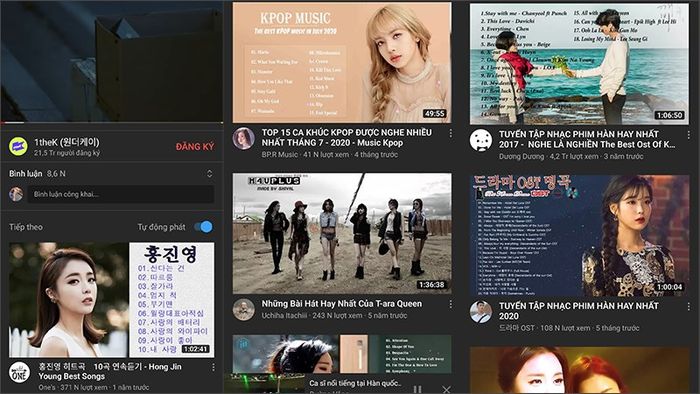Viewport: 700px width, 394px height.
Task: Open the partially visible thumbnail with song list at bottom center
Action: (x=342, y=354)
